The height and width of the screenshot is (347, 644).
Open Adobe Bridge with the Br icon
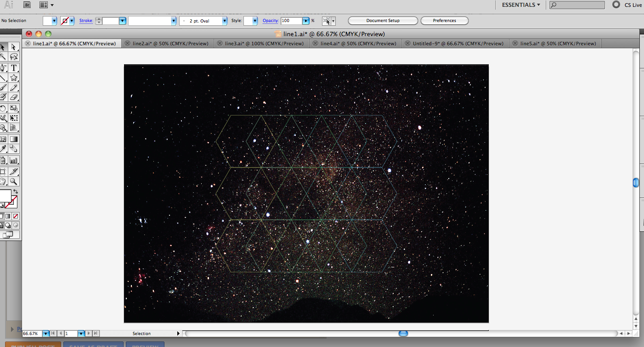27,5
